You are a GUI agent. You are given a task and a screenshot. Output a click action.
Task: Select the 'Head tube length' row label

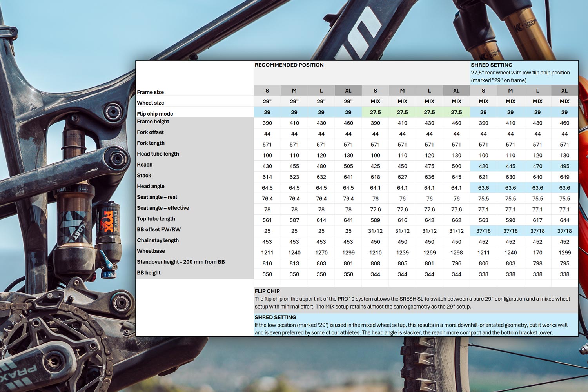158,154
